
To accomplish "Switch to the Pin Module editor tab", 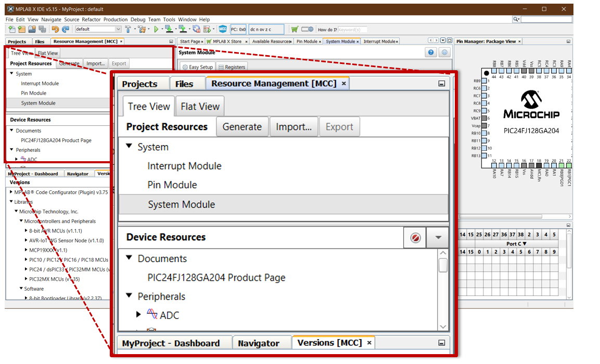I will coord(307,42).
